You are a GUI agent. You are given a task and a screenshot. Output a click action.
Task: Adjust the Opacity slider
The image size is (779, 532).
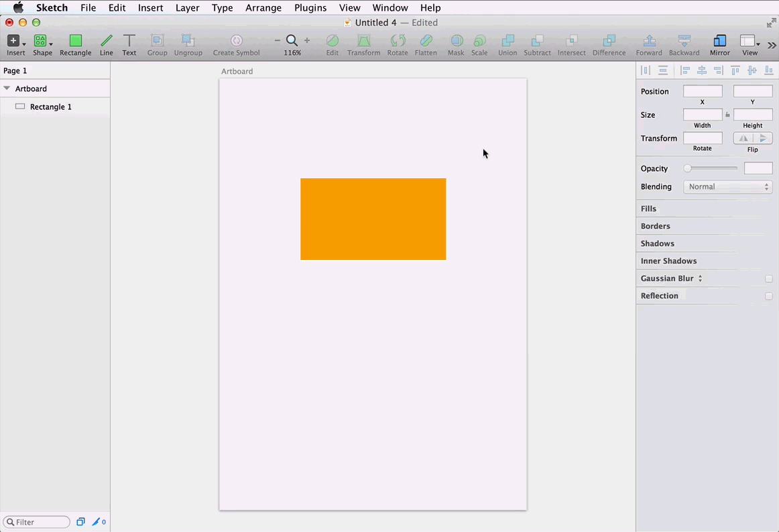point(688,169)
